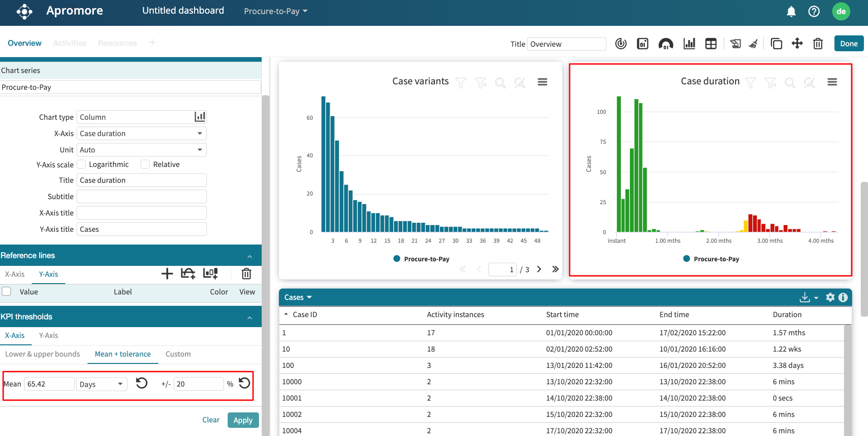This screenshot has width=868, height=436.
Task: Click the duplicate/copy icon in toolbar
Action: (776, 44)
